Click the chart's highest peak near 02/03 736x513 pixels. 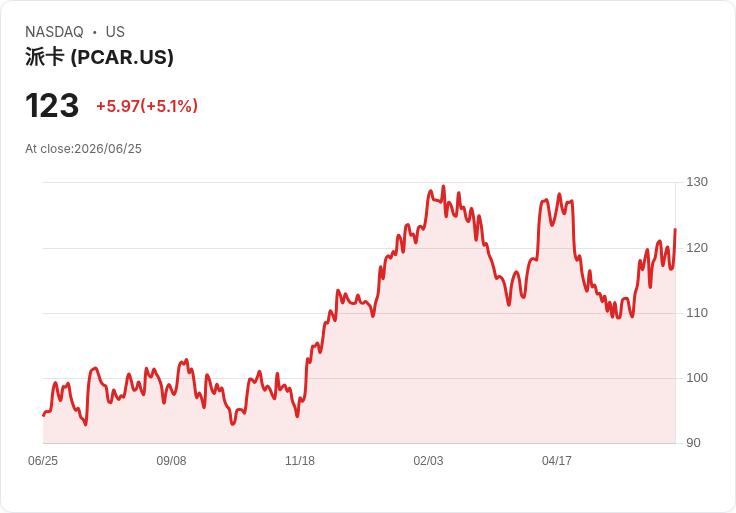[x=444, y=186]
